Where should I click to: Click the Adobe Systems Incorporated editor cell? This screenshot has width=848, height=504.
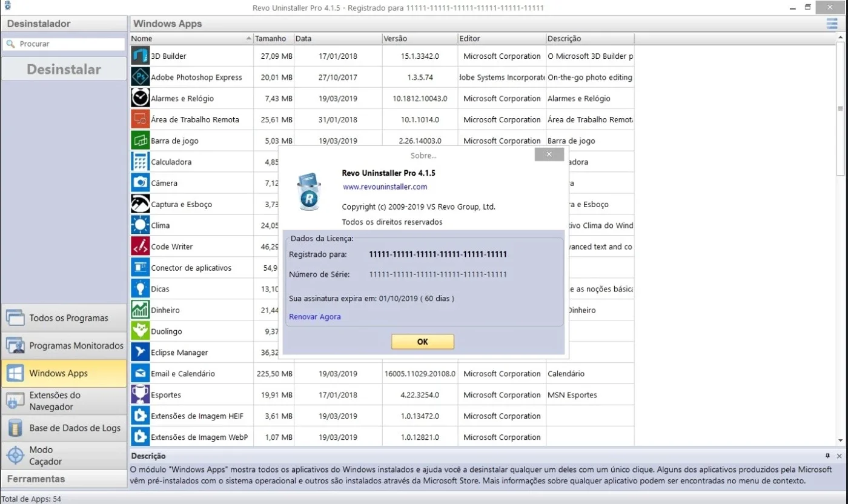click(502, 77)
